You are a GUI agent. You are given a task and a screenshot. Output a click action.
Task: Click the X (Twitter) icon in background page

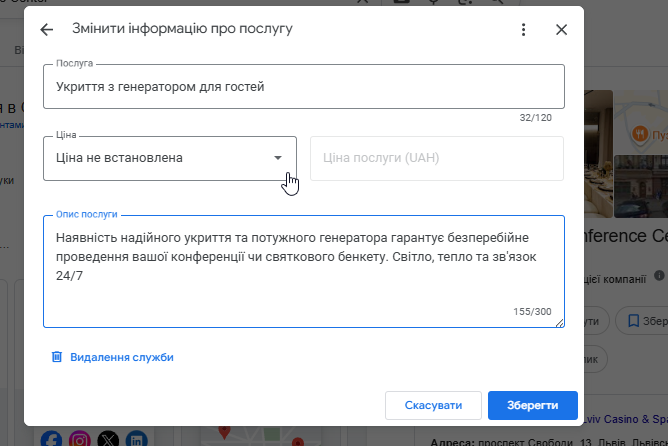coord(108,438)
